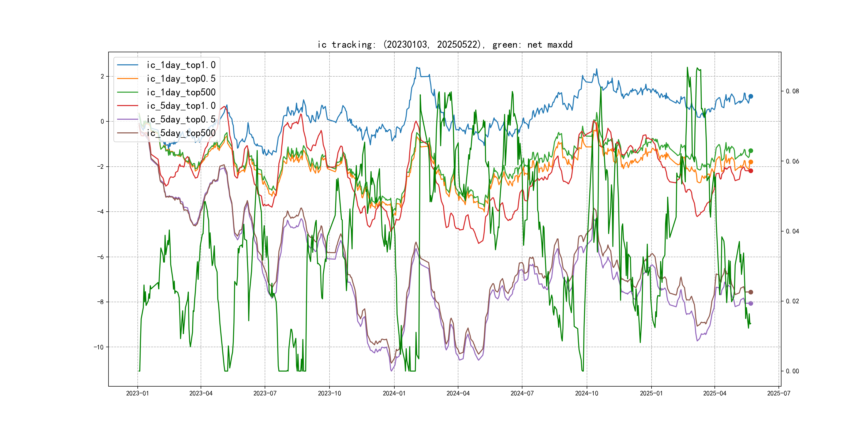Click the 2024-01 x-axis tick label

pos(394,393)
